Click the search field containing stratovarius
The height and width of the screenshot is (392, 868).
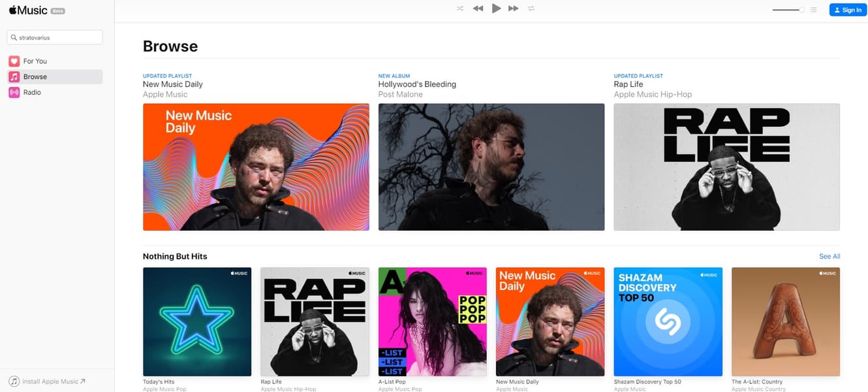55,37
